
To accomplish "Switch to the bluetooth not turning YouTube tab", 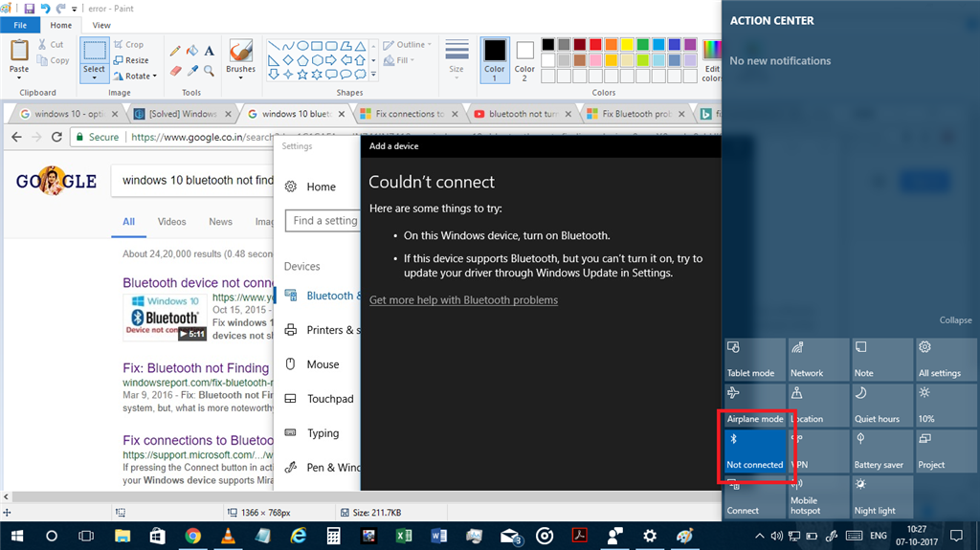I will point(523,114).
